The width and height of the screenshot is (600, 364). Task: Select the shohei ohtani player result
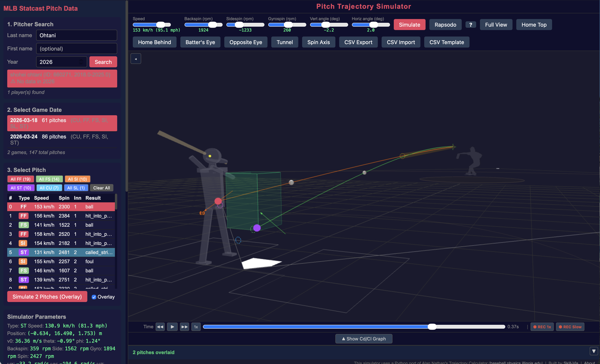(x=62, y=78)
